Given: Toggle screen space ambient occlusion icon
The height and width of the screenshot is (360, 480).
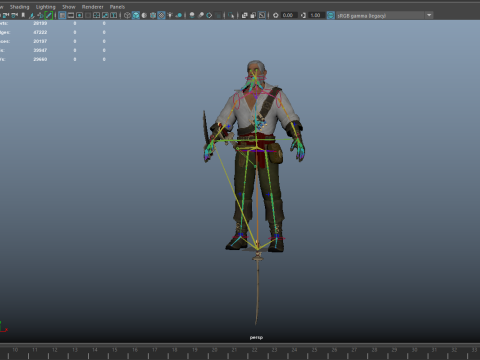Looking at the screenshot, I should click(192, 15).
